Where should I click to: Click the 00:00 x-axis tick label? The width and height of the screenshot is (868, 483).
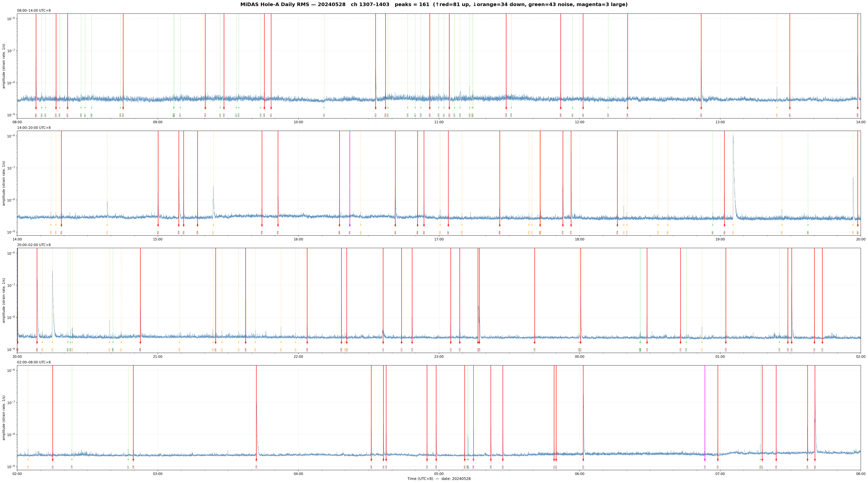coord(580,356)
